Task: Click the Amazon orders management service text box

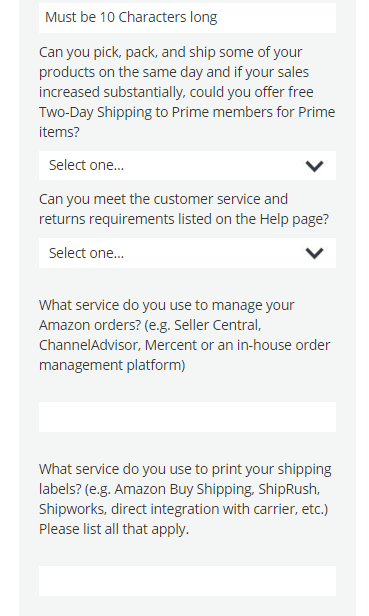Action: (x=187, y=417)
